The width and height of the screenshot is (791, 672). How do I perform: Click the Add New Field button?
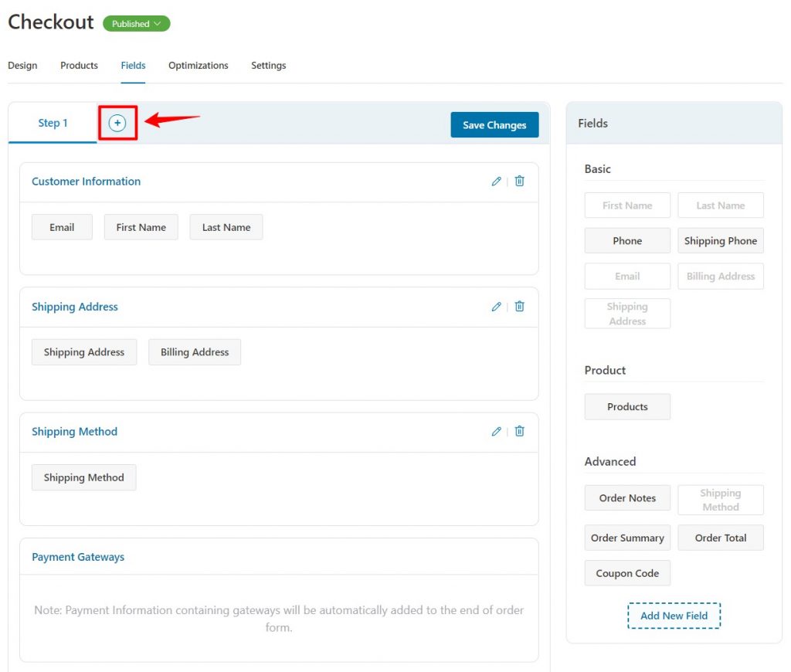674,616
